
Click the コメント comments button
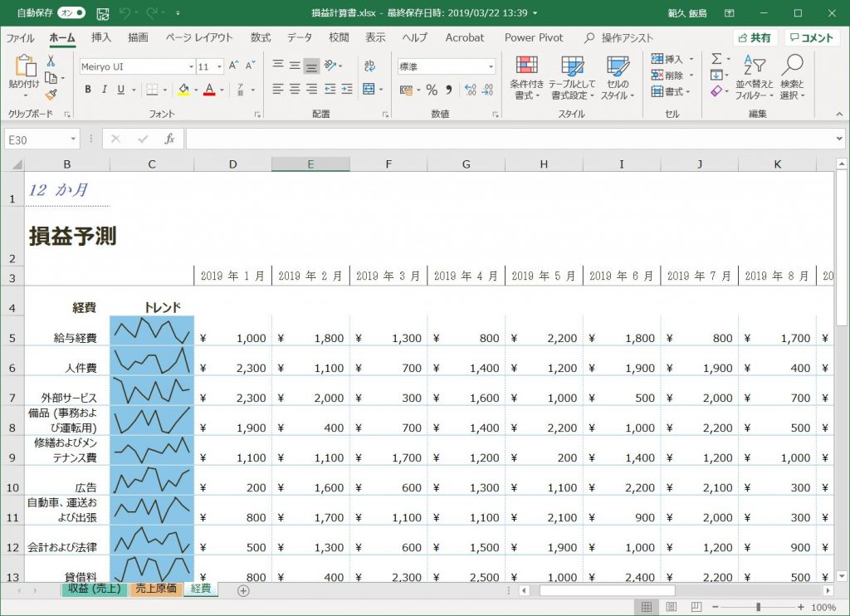point(811,38)
